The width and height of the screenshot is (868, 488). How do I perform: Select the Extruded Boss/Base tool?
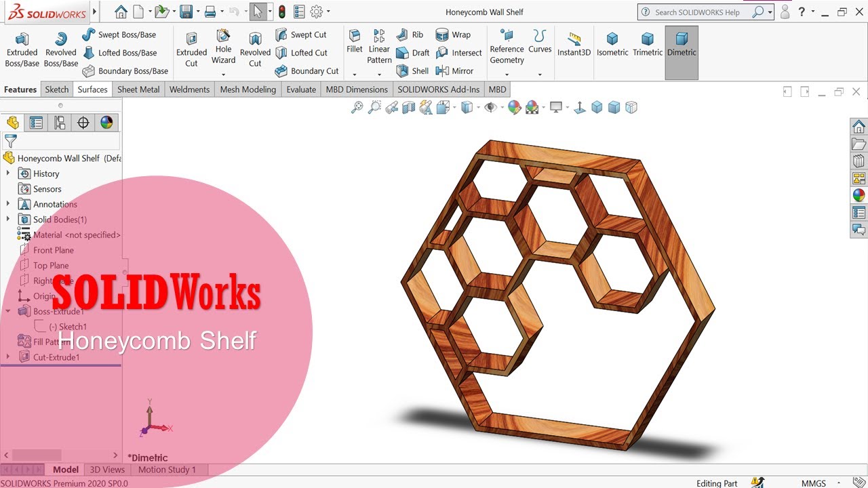coord(22,49)
